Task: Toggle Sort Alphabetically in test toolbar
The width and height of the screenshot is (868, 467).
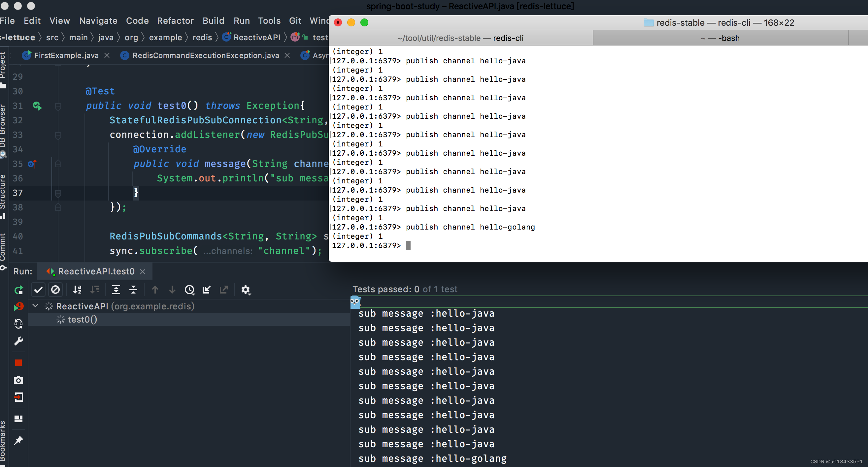Action: tap(77, 290)
